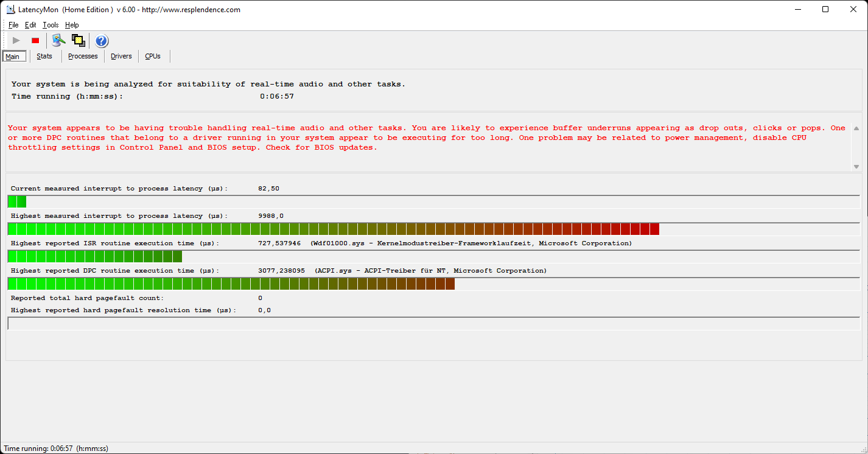Select the value 9988,0

tap(271, 216)
